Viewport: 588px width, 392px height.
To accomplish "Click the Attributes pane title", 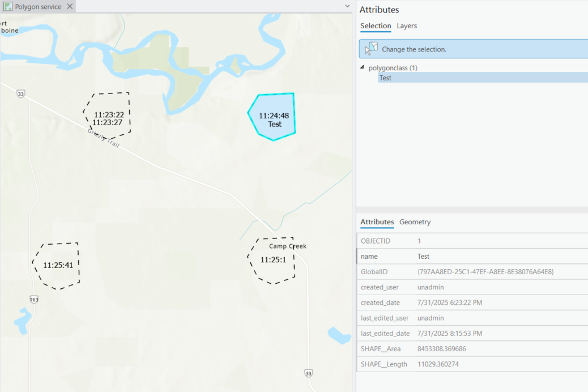I will coord(379,10).
